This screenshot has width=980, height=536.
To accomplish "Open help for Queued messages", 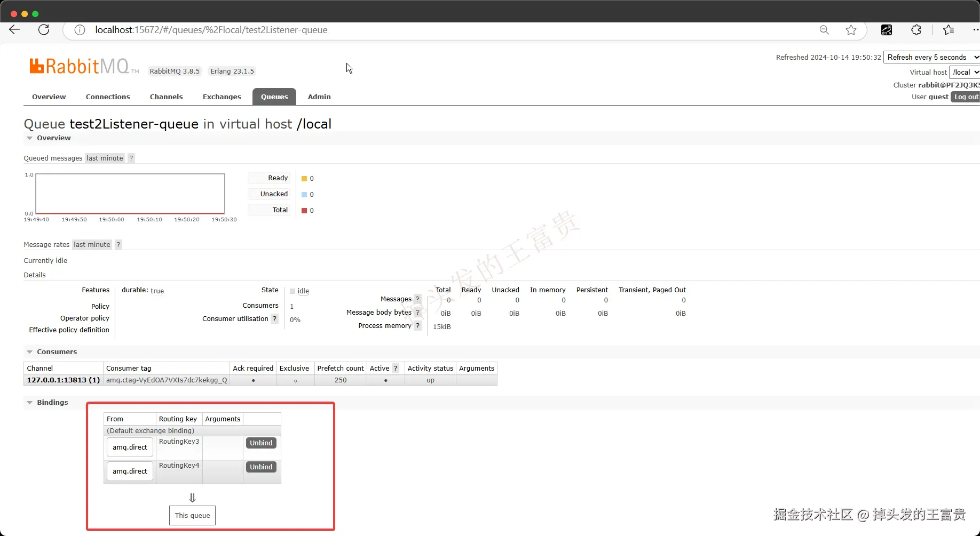I will point(131,158).
